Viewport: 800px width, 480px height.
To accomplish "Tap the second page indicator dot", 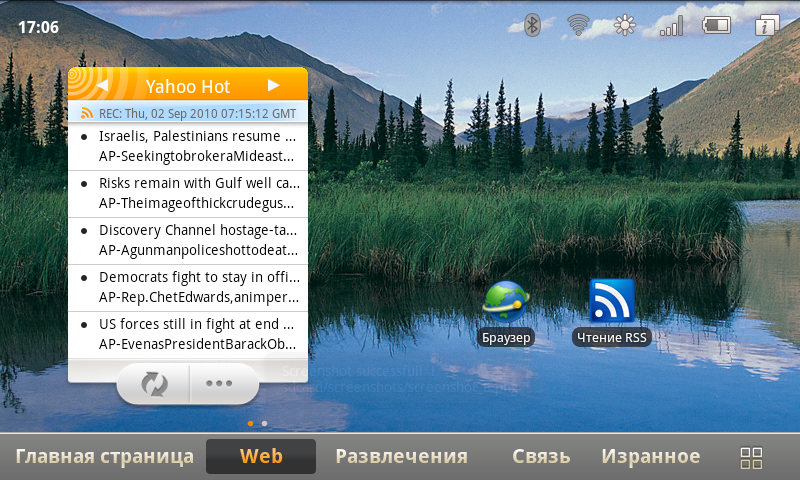I will (x=264, y=423).
